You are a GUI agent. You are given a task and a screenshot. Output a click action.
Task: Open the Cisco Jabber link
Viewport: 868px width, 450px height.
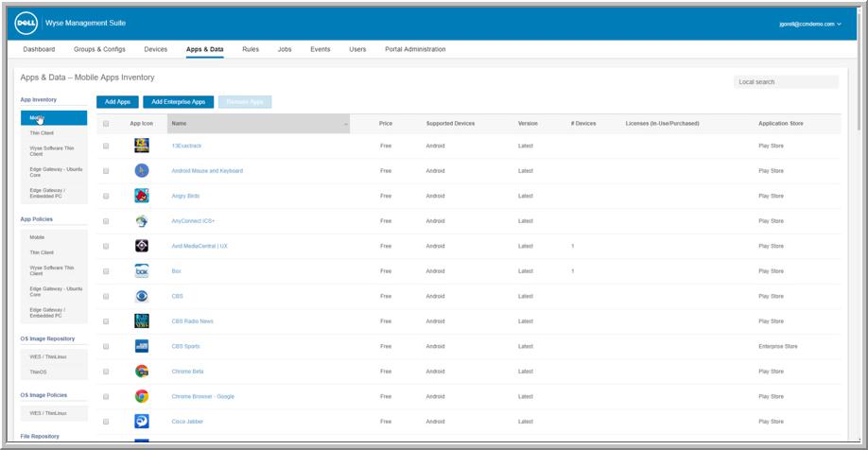[187, 422]
